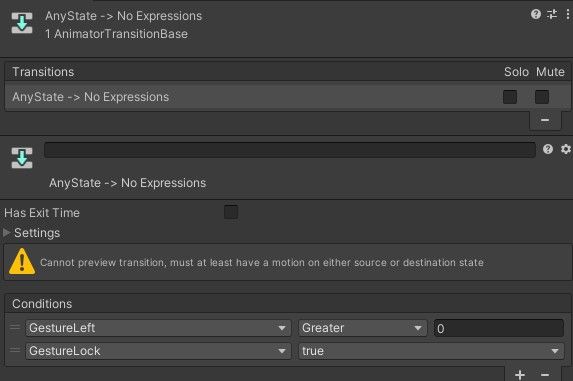Viewport: 573px width, 381px height.
Task: Remove the selected transition with the minus button
Action: (545, 120)
